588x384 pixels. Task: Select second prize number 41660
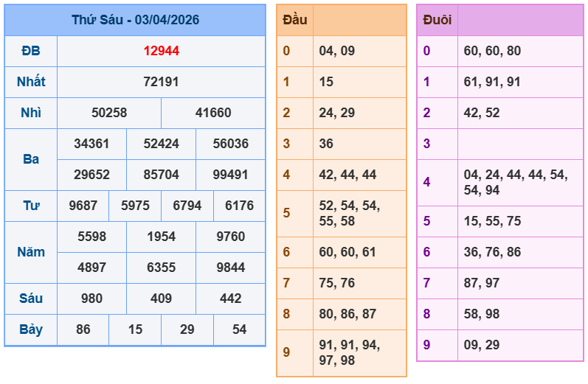point(213,113)
